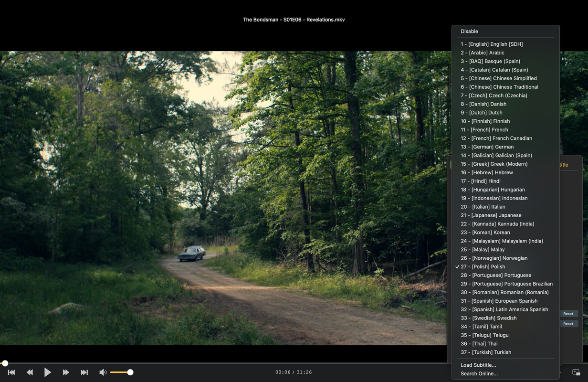Choose 22 - Kannada (India) subtitle
This screenshot has height=382, width=588.
(505, 225)
